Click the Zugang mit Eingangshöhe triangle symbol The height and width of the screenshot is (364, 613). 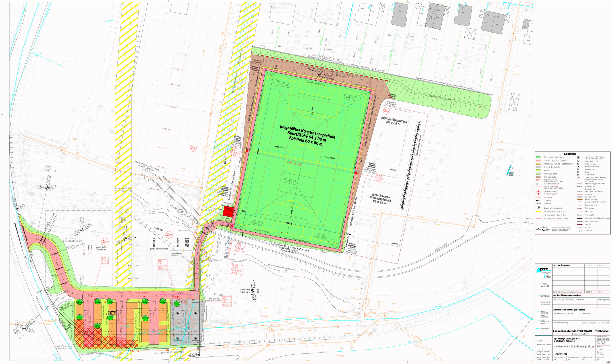(539, 208)
